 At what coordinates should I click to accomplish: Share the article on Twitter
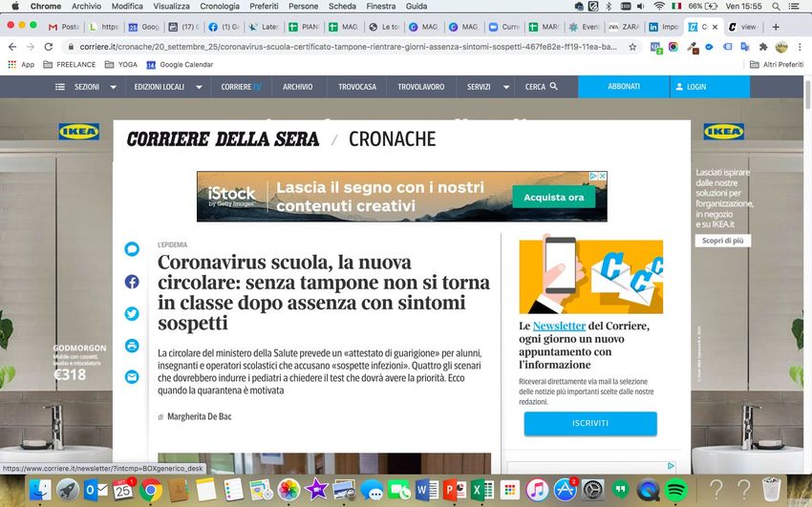[x=132, y=313]
